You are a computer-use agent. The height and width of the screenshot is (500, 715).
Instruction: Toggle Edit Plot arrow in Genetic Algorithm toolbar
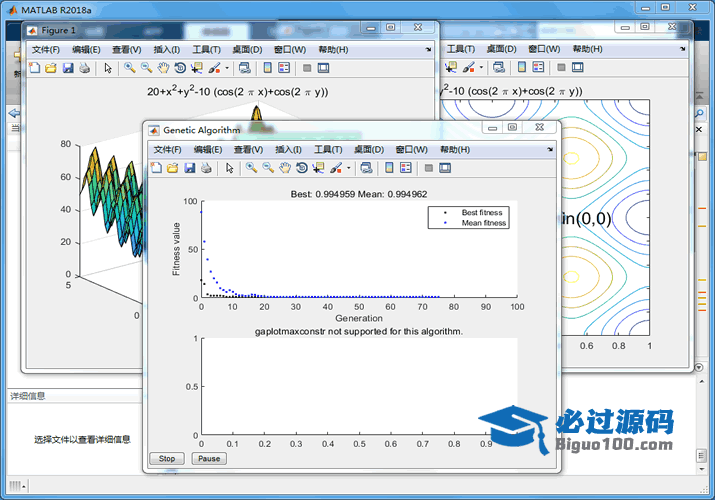point(229,168)
